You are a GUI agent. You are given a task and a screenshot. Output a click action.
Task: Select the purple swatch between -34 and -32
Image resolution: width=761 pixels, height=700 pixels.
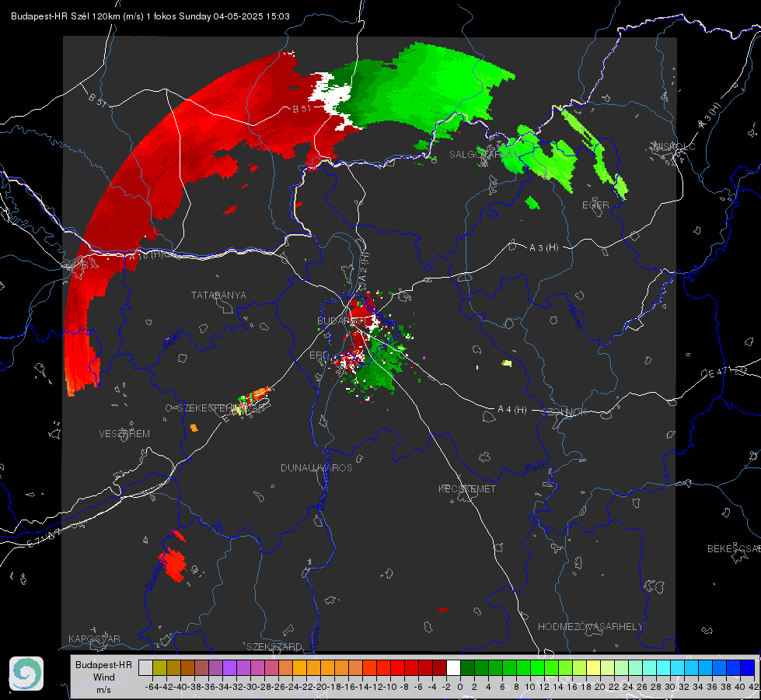(229, 667)
